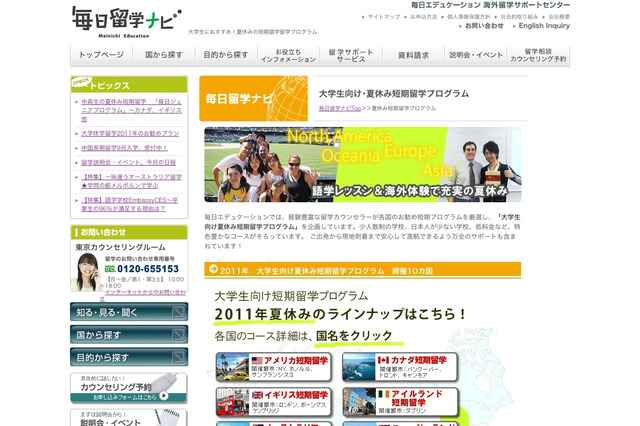Click the 大学生向け・夏休み短期留学プログラム page title

394,94
